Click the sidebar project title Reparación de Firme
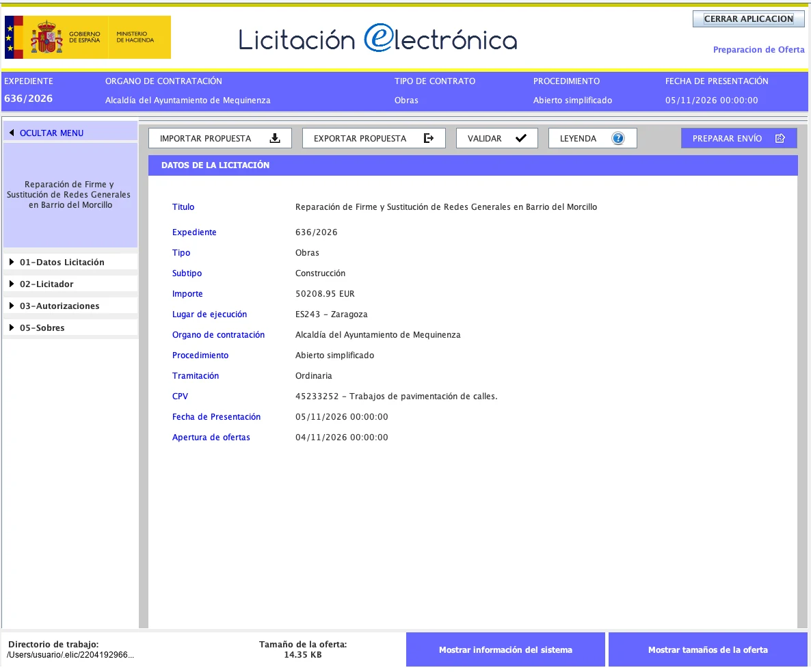The image size is (811, 672). (x=70, y=194)
